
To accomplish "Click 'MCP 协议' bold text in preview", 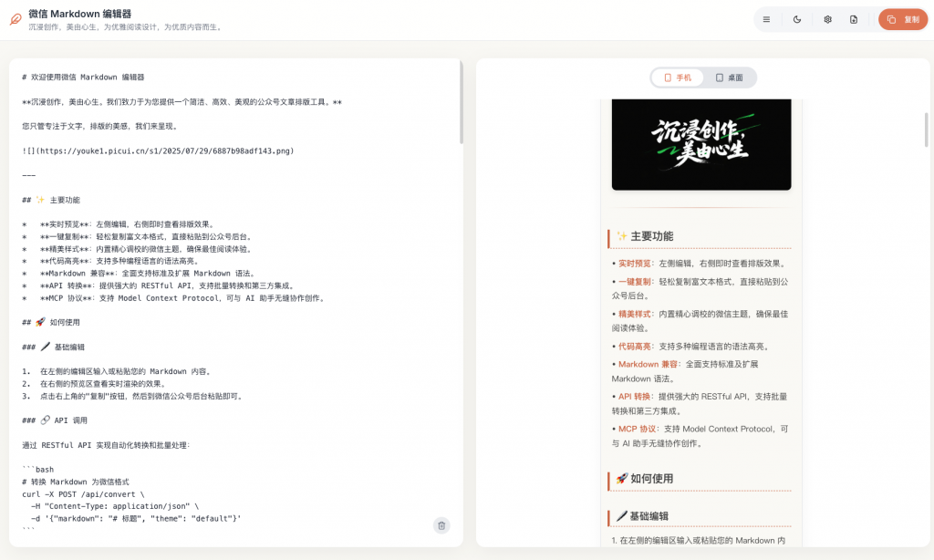I will [x=637, y=429].
